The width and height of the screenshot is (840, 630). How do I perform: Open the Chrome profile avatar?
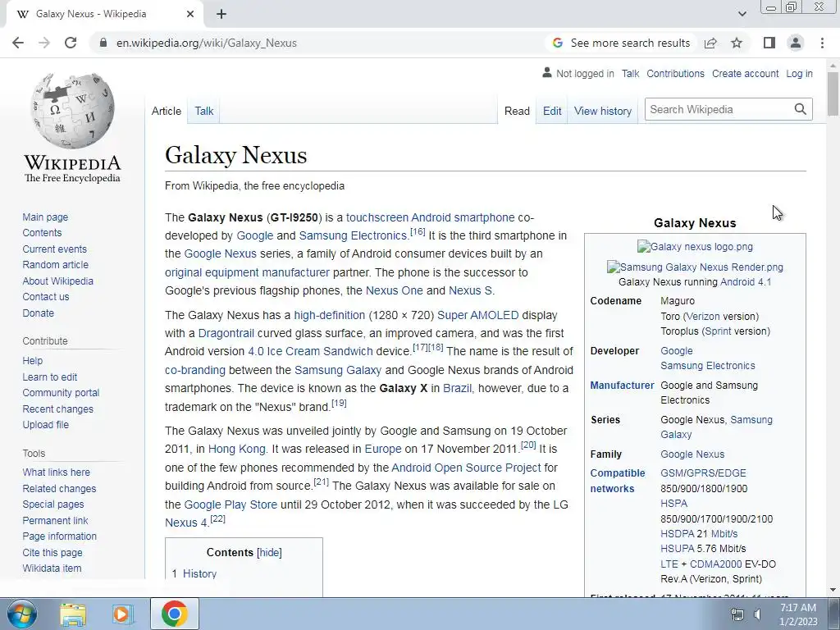(796, 43)
